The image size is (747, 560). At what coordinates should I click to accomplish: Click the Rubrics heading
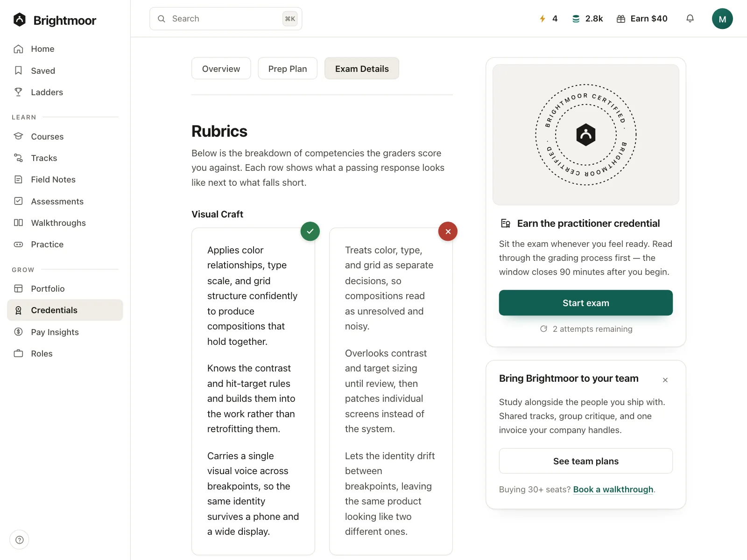click(219, 131)
